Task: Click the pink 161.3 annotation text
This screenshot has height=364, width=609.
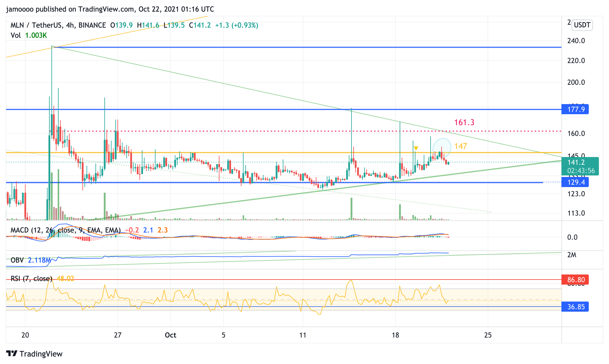Action: click(464, 122)
